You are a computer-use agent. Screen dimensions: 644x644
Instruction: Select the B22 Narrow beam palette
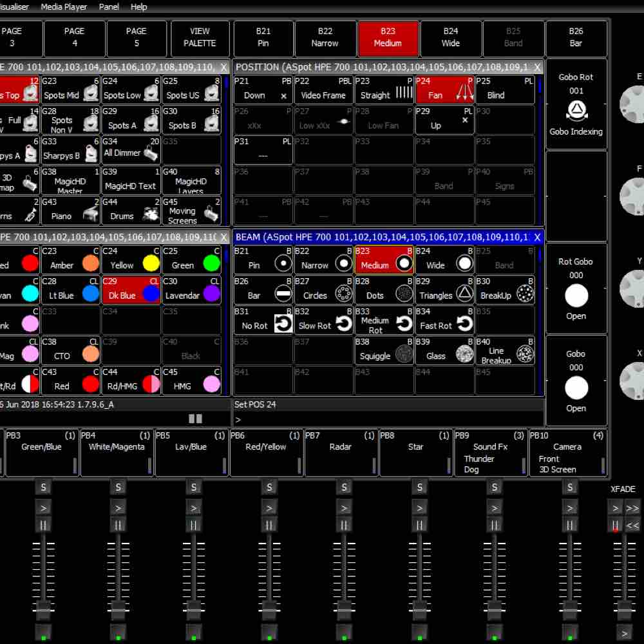coord(324,260)
